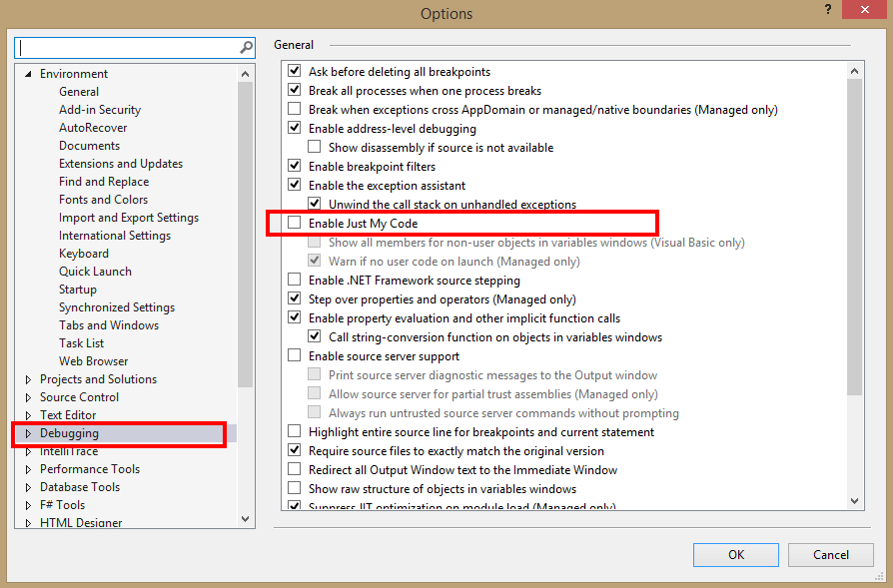Disable the exception assistant option
This screenshot has width=893, height=588.
point(295,185)
